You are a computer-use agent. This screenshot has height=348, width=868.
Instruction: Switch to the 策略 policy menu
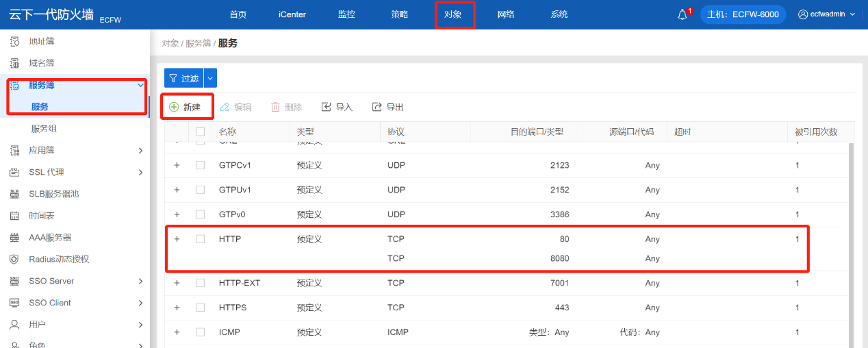pyautogui.click(x=400, y=14)
